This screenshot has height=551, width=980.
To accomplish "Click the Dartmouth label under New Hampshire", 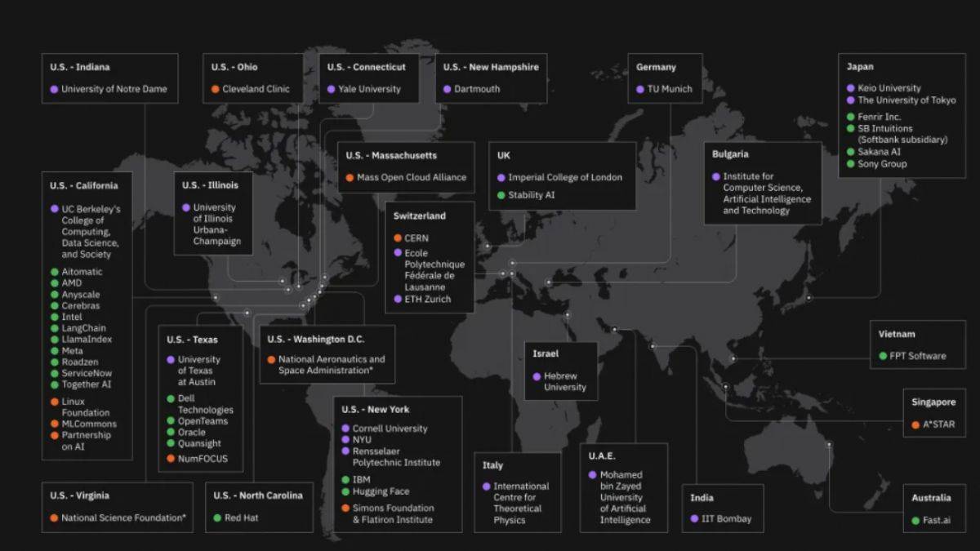I will pos(477,89).
